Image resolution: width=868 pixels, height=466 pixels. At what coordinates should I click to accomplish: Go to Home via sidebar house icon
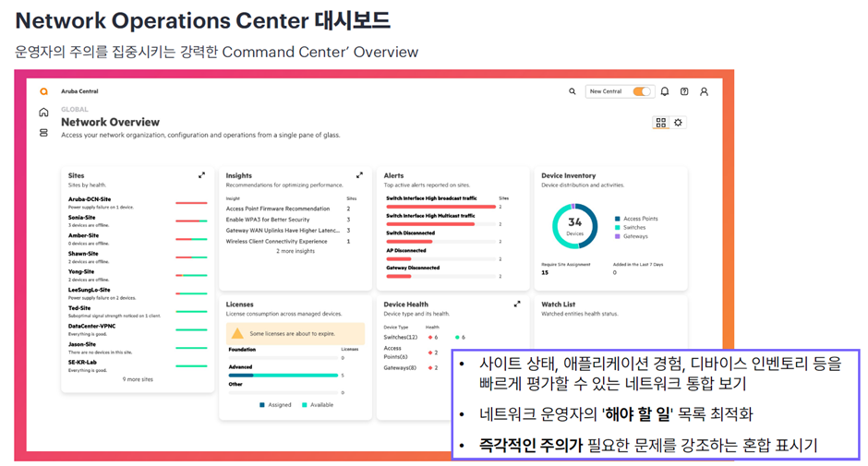coord(43,113)
